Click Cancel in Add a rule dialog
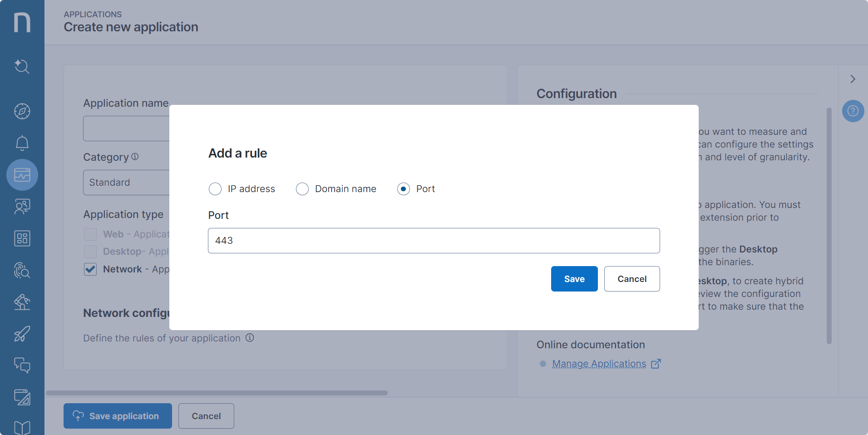 tap(631, 279)
